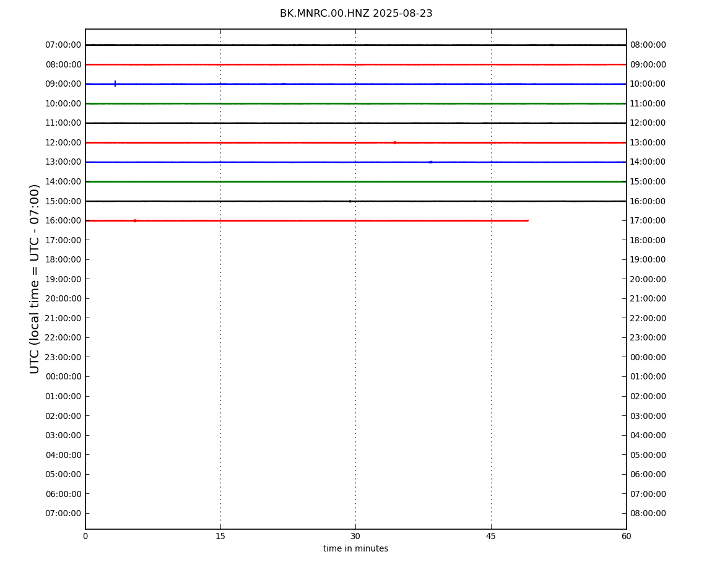The height and width of the screenshot is (588, 712).
Task: Click the x-axis tick label 15
Action: tap(220, 537)
